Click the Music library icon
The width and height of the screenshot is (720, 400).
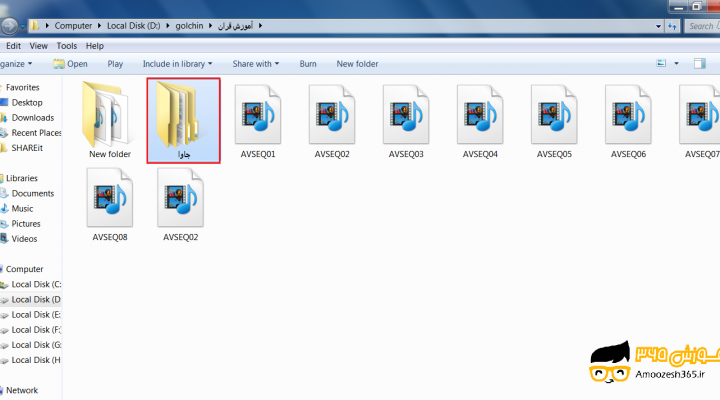(4, 208)
